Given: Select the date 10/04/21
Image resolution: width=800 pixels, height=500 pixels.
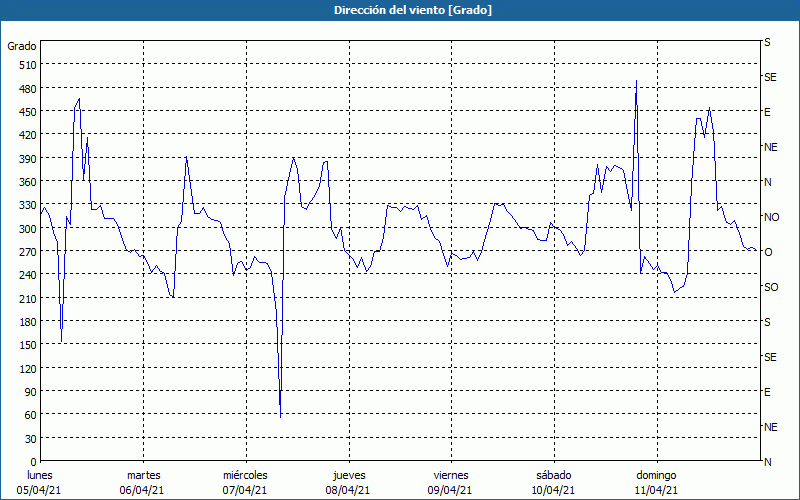Looking at the screenshot, I should tap(553, 491).
